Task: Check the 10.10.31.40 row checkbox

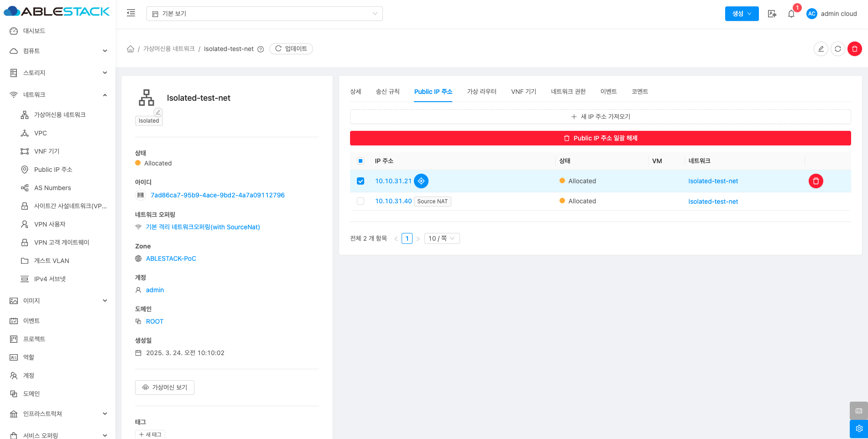Action: [361, 201]
